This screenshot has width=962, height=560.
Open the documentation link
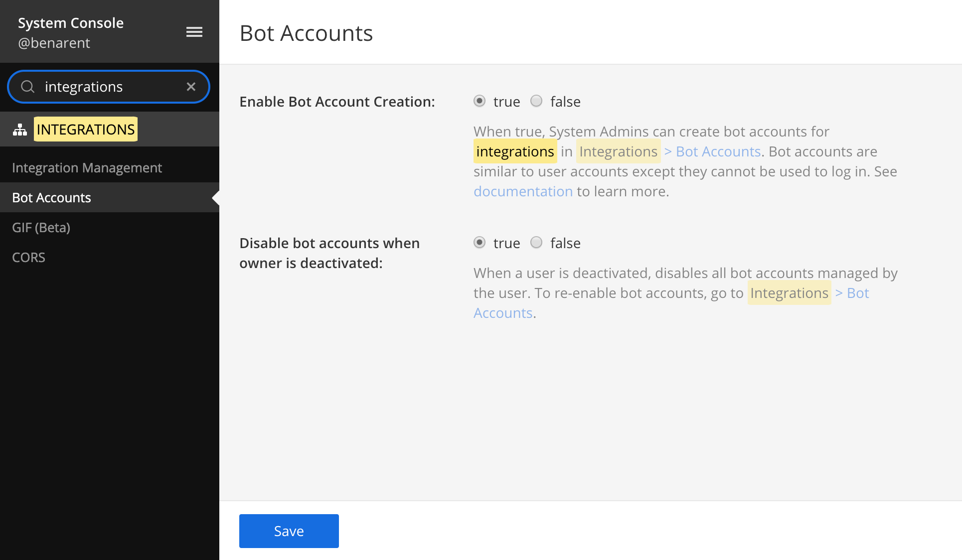pyautogui.click(x=523, y=191)
